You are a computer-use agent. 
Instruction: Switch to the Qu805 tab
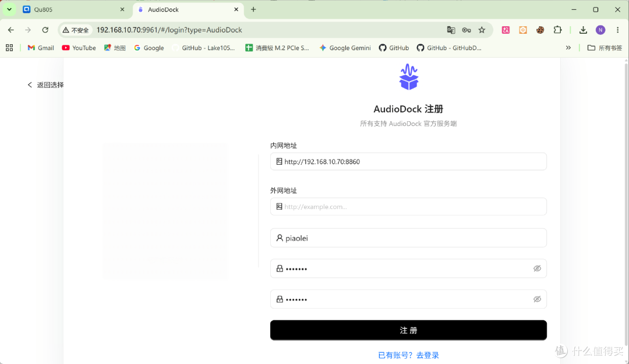(x=74, y=9)
